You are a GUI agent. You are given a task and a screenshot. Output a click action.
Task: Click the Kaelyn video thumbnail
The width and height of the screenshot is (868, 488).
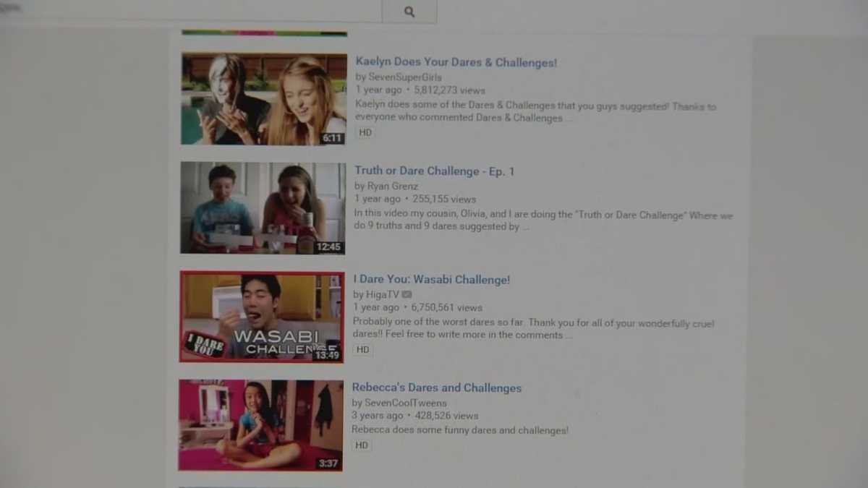point(263,97)
